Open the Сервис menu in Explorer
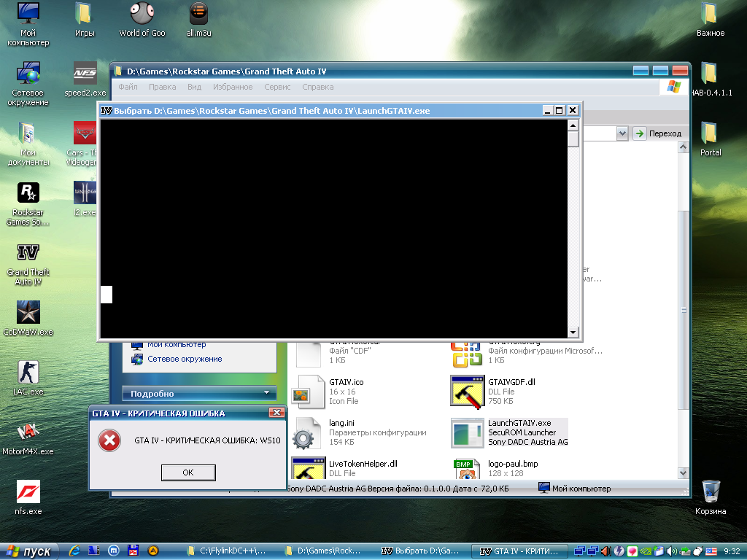Image resolution: width=747 pixels, height=560 pixels. [x=277, y=87]
